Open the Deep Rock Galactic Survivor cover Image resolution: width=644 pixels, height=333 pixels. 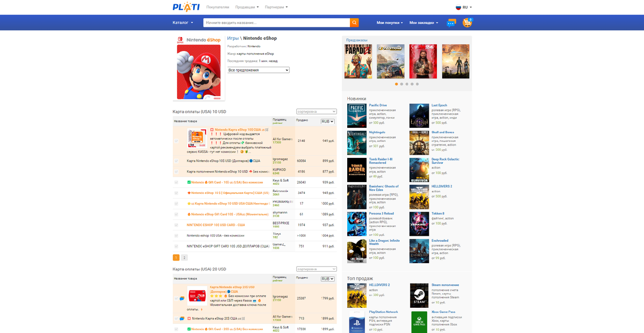419,170
